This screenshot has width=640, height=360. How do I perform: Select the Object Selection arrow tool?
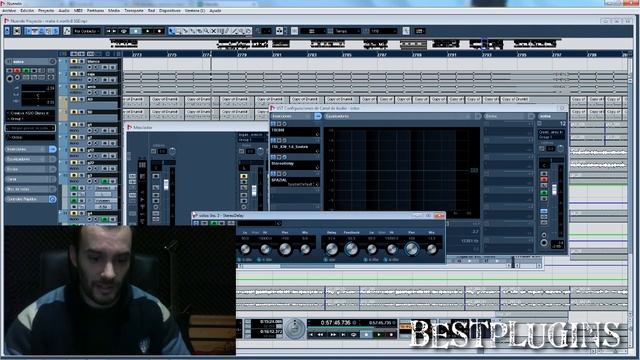(x=171, y=31)
